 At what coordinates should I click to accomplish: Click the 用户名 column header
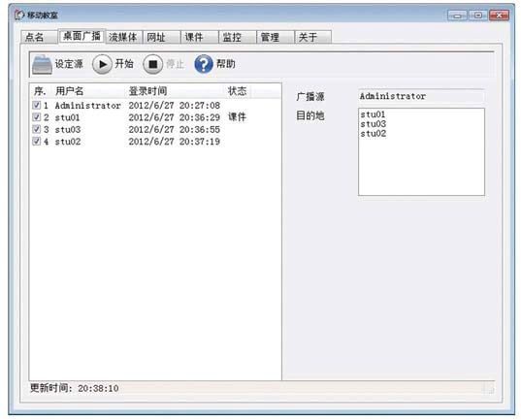(70, 91)
